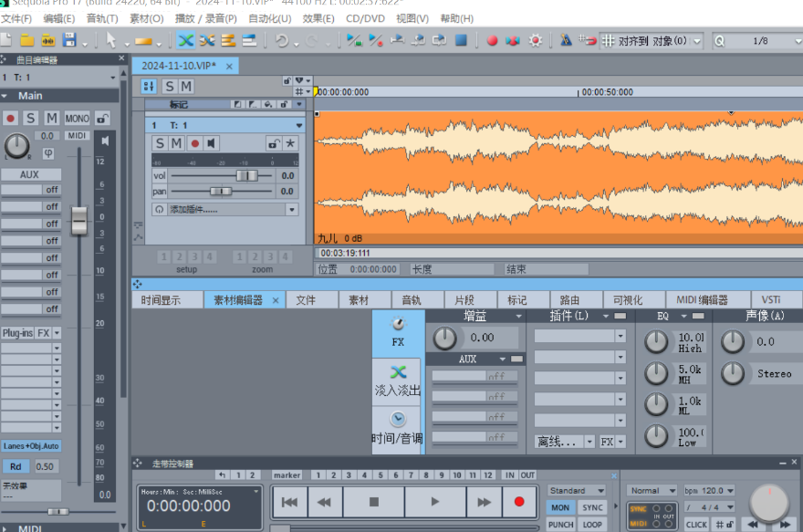Click the metronome icon in toolbar
The image size is (803, 532).
pos(566,40)
